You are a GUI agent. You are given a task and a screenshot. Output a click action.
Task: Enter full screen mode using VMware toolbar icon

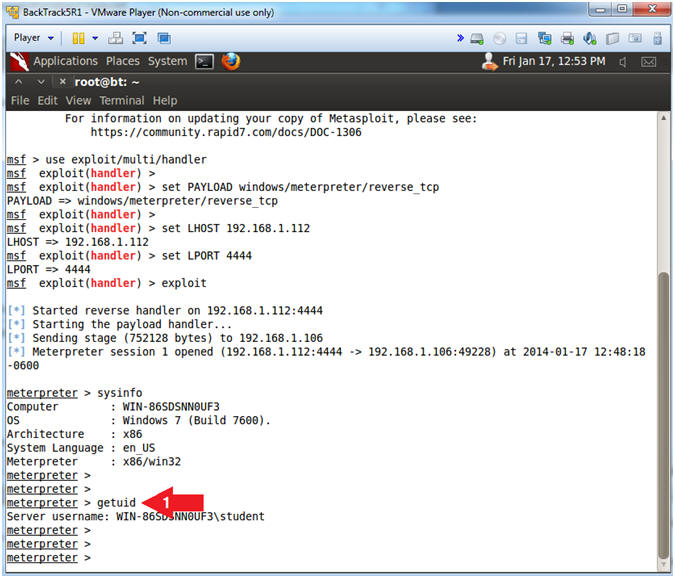tap(139, 38)
